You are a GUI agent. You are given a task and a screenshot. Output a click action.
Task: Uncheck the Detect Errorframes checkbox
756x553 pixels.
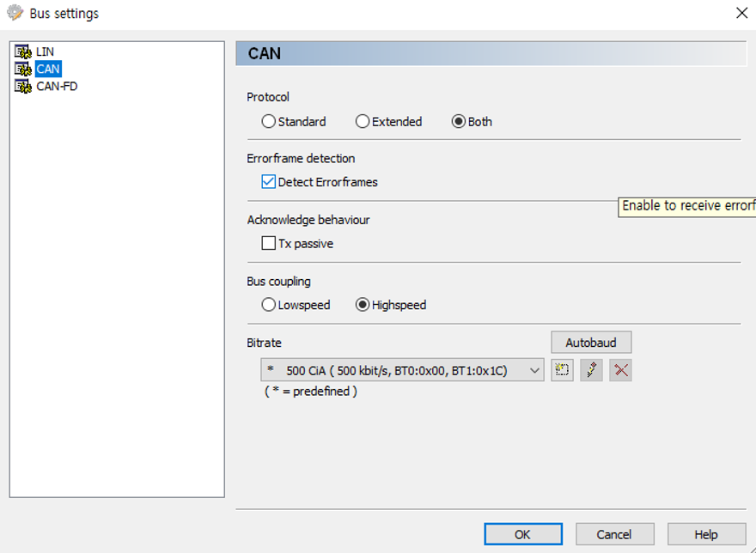tap(269, 182)
